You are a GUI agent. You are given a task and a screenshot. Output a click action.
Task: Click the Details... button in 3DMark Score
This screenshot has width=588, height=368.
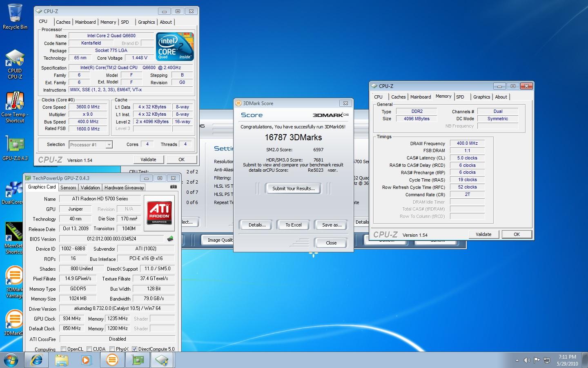(257, 225)
